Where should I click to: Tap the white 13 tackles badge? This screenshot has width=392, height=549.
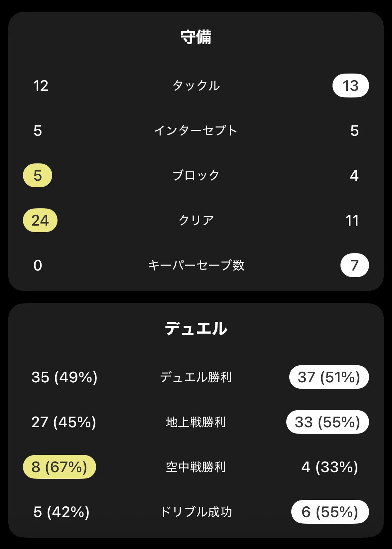click(x=351, y=86)
